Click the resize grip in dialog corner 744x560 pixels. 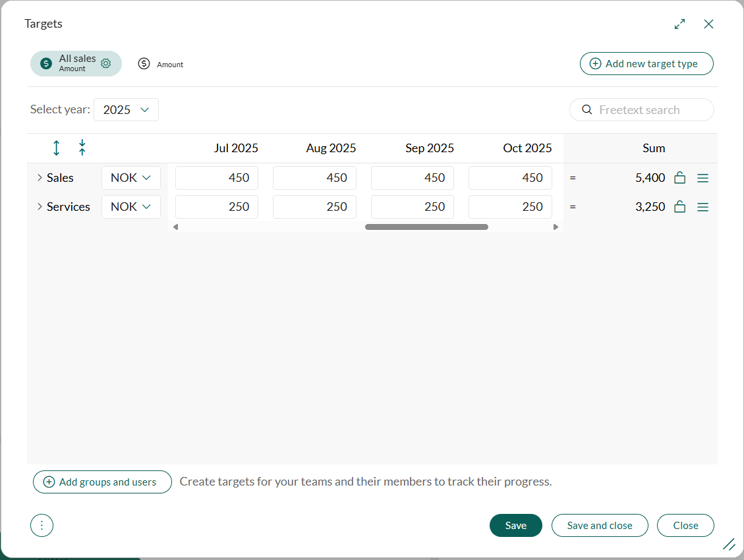click(728, 544)
